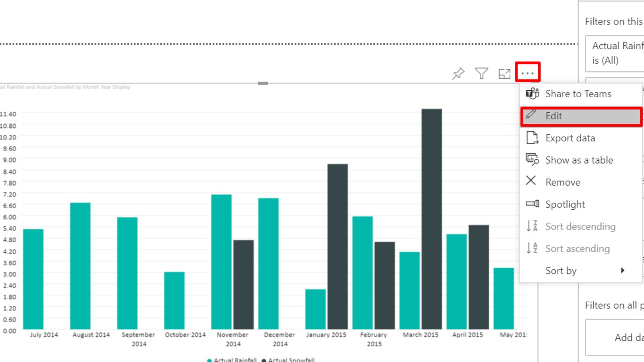Choose Export data menu item
This screenshot has height=362, width=644.
tap(581, 138)
